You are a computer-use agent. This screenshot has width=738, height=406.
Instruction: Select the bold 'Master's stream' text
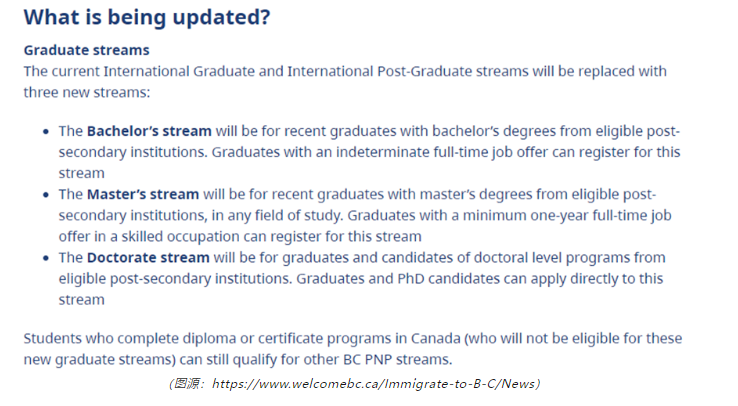(143, 194)
